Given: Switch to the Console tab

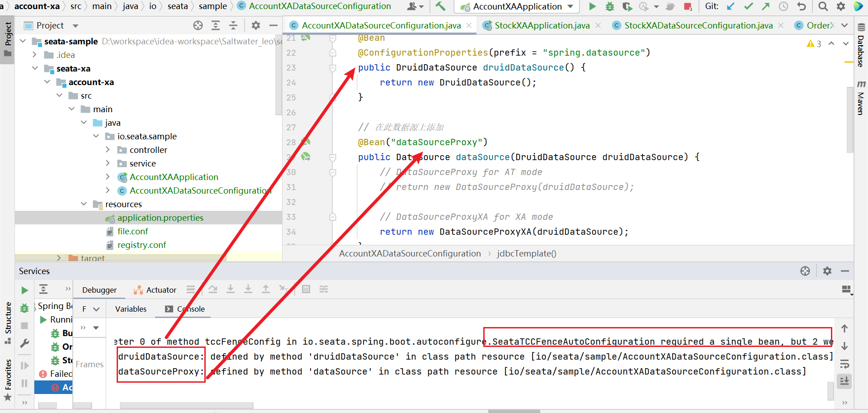Looking at the screenshot, I should click(185, 309).
